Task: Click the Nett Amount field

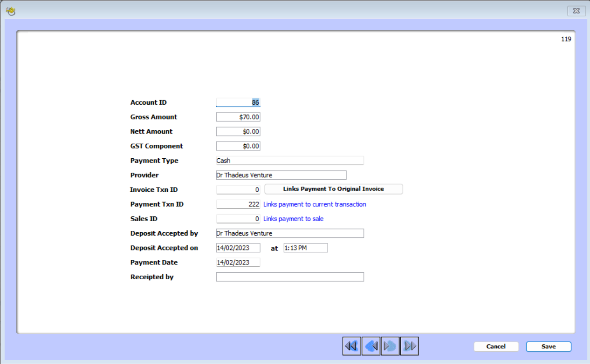Action: pos(238,131)
